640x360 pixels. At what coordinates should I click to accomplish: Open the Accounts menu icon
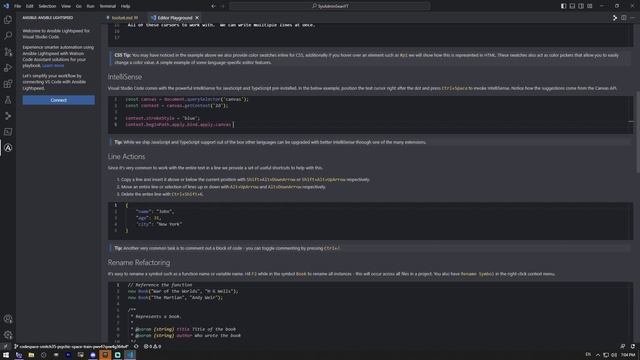(8, 319)
